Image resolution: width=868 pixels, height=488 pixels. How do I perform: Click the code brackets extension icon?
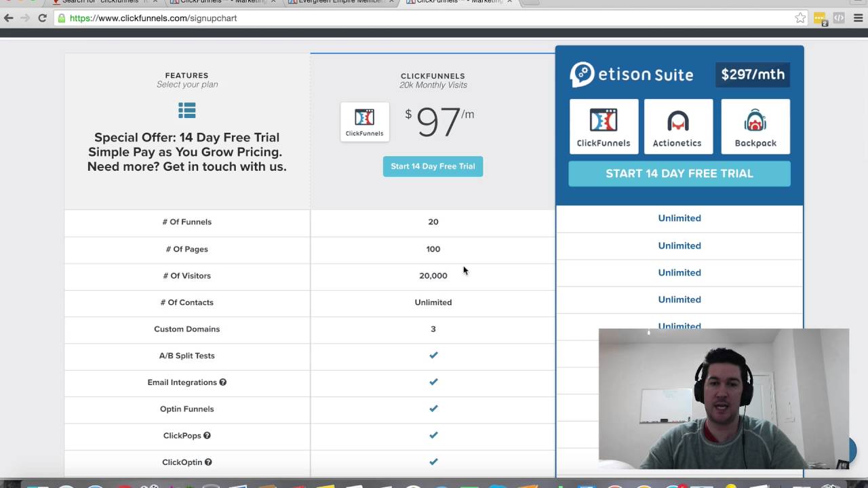[x=839, y=18]
